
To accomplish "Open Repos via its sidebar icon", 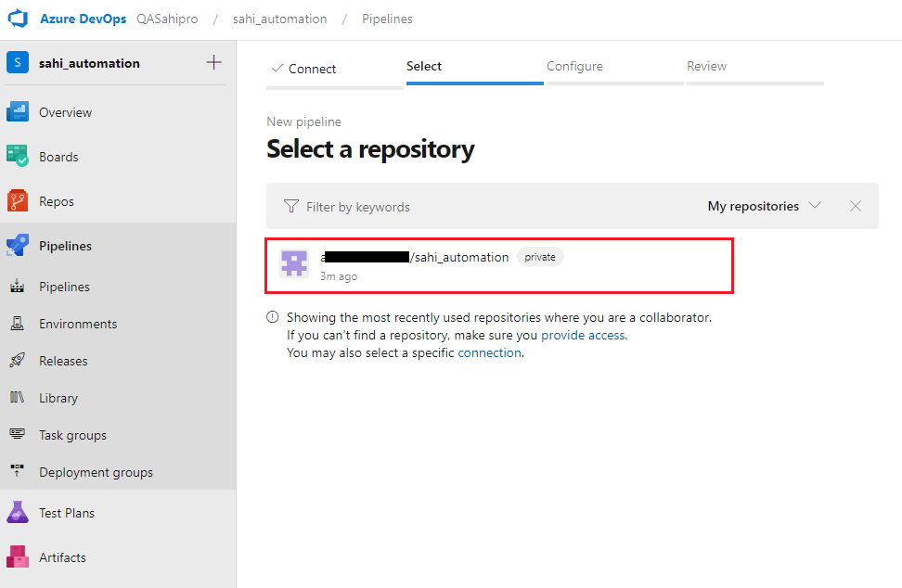I will (x=18, y=201).
